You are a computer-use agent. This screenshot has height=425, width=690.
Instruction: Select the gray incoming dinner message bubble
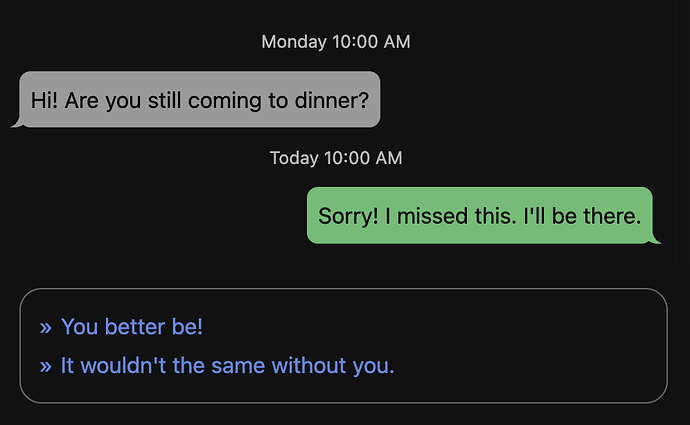click(200, 100)
